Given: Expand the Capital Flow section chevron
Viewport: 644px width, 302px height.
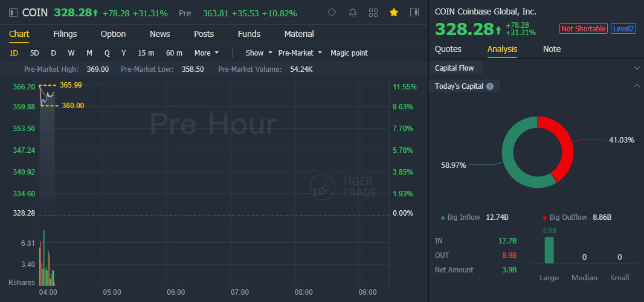Looking at the screenshot, I should click(637, 68).
